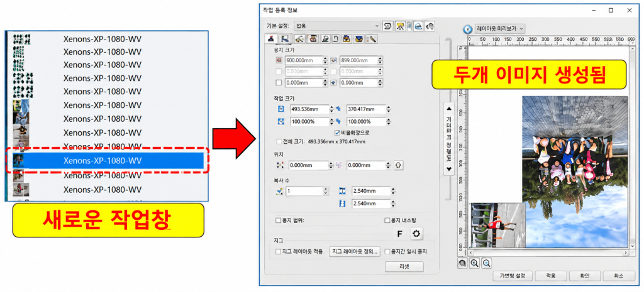The height and width of the screenshot is (292, 644).
Task: Click the stepper arrows beside 370.417mm
Action: 389,109
